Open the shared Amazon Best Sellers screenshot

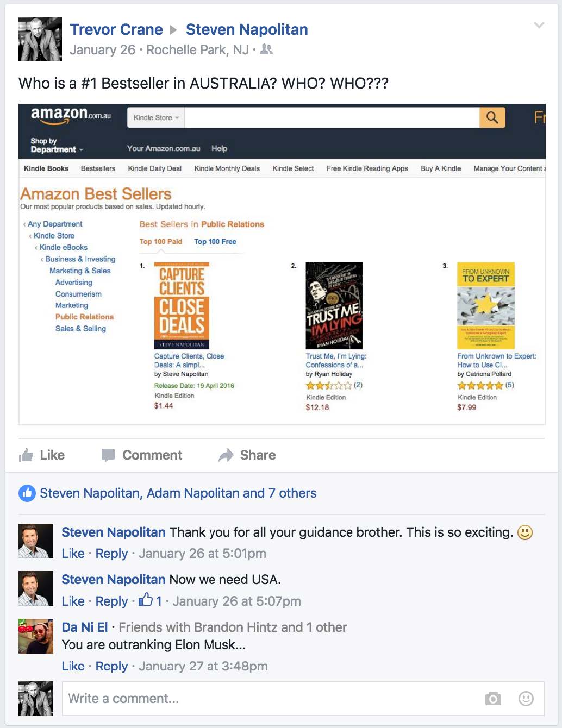tap(282, 265)
